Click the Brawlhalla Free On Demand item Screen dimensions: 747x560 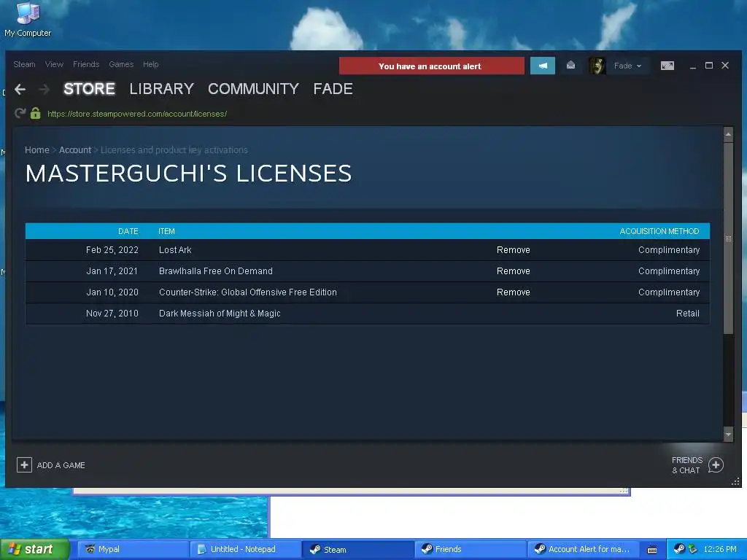click(216, 271)
